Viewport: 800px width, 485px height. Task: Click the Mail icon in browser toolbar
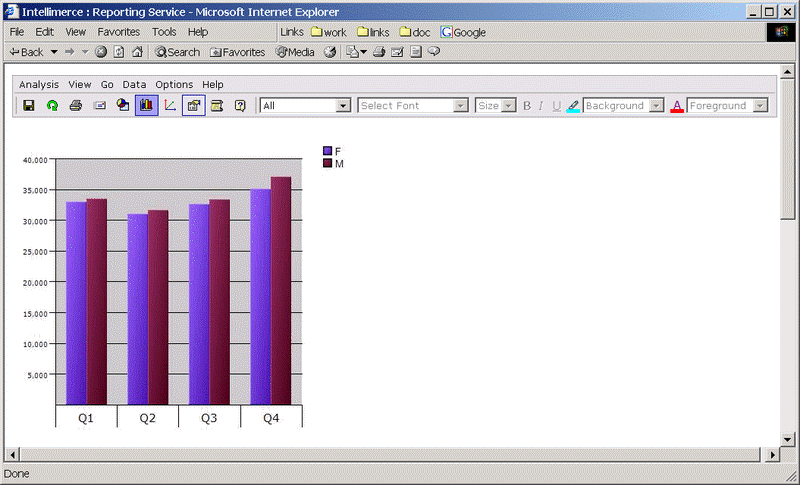(352, 52)
